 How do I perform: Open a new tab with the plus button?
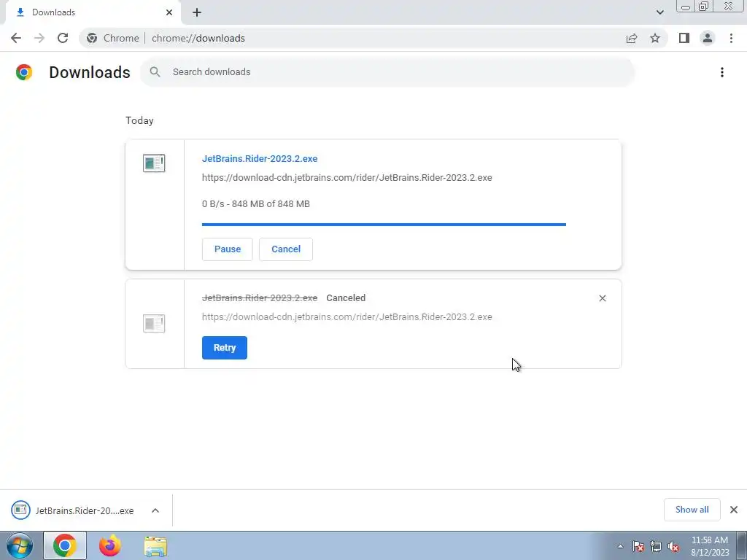pos(197,12)
